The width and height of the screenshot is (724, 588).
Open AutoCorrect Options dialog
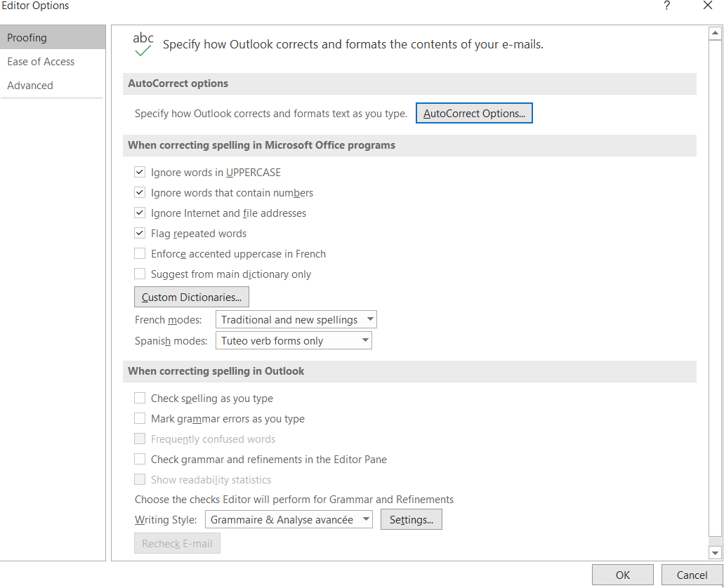[474, 114]
